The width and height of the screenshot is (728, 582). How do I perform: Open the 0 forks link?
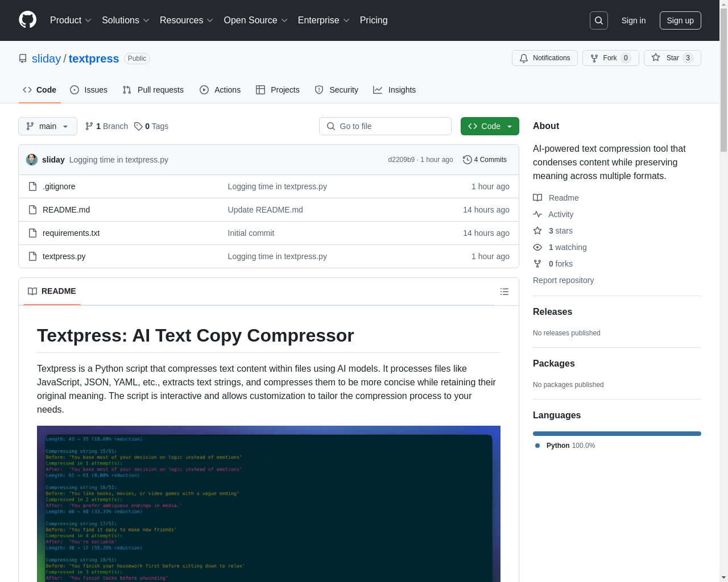(553, 264)
